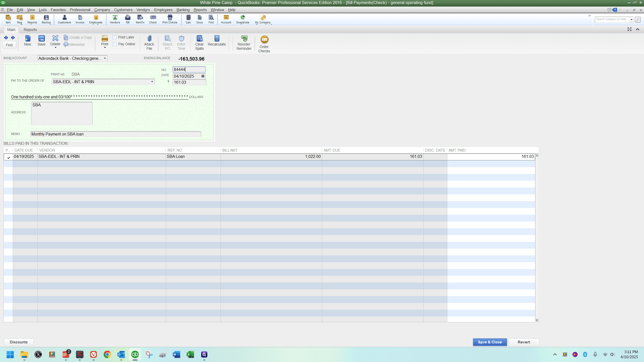Screen dimensions: 644x362
Task: Switch to the Reports tab
Action: (x=30, y=30)
